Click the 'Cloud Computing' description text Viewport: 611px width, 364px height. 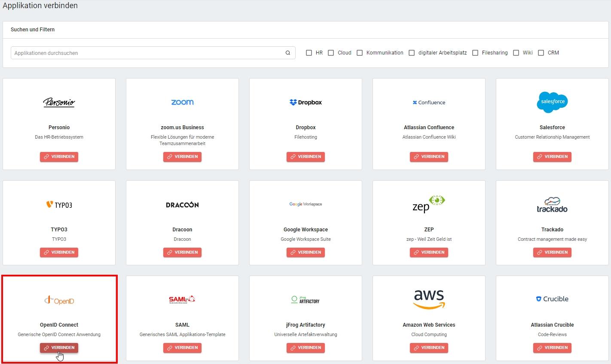coord(429,335)
